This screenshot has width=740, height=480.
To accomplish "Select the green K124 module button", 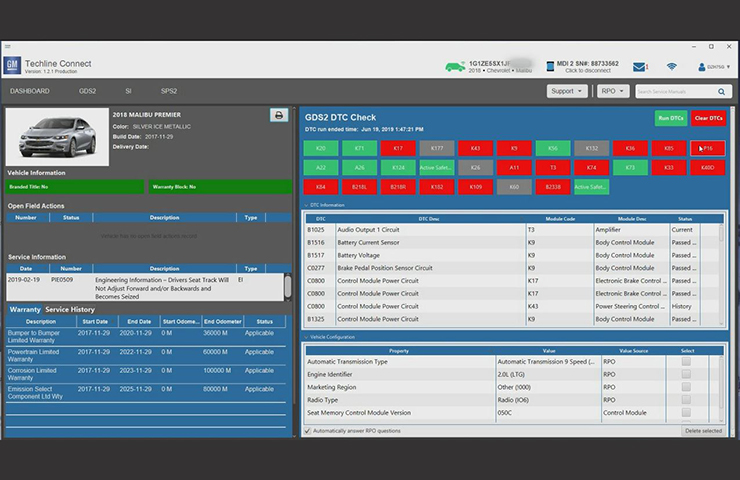I will [x=398, y=168].
